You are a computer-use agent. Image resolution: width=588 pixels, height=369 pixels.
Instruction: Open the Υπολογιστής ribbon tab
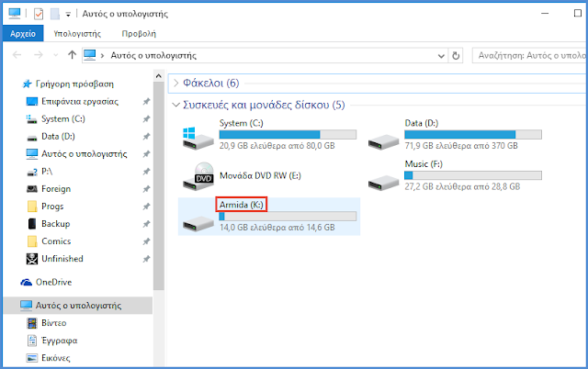tap(78, 33)
